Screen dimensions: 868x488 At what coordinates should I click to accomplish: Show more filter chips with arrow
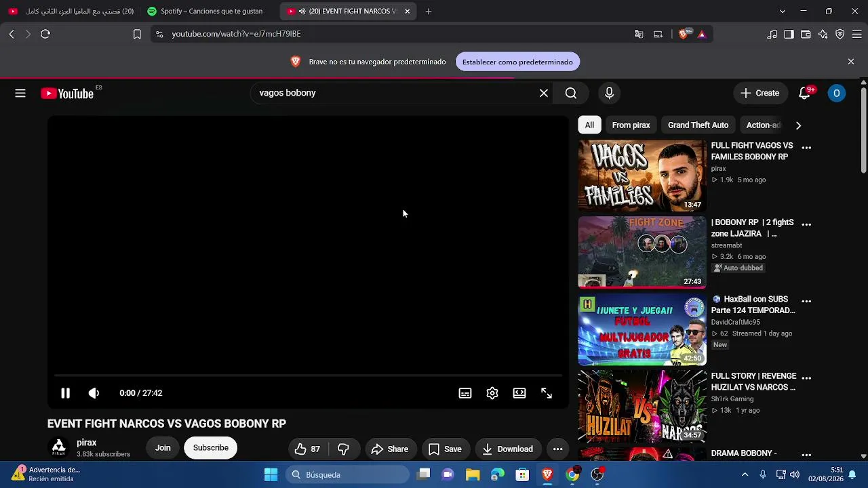pos(798,125)
